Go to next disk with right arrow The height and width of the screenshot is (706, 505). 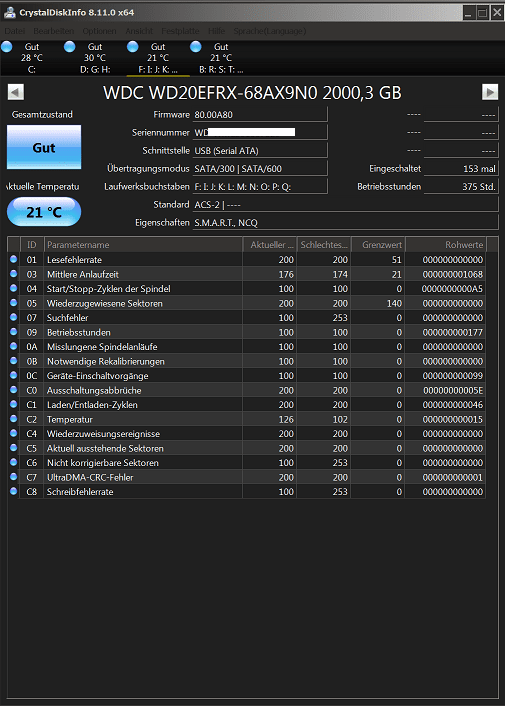coord(490,92)
